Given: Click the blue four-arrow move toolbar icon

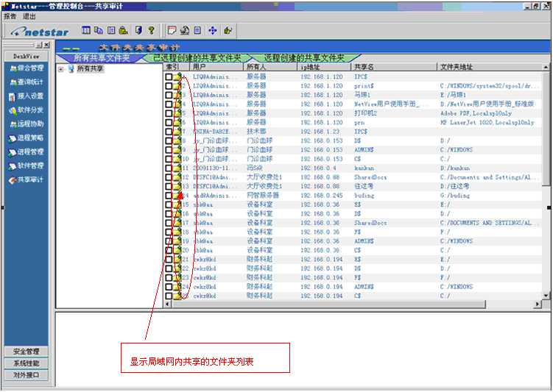Looking at the screenshot, I should 213,30.
